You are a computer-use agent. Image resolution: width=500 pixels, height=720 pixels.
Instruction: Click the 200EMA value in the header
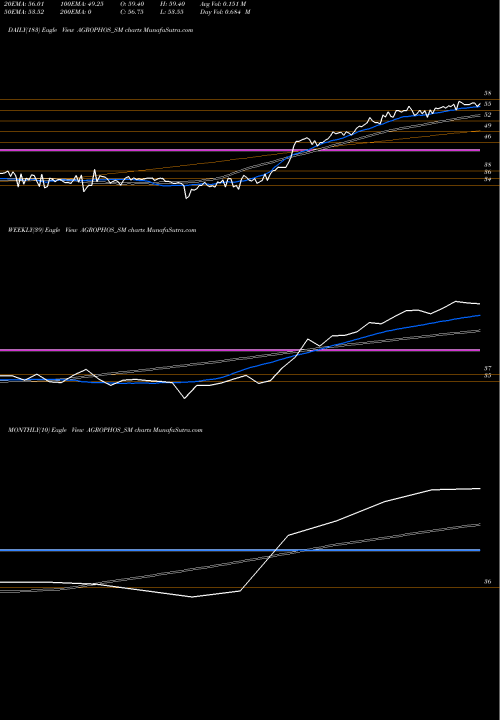(x=76, y=12)
